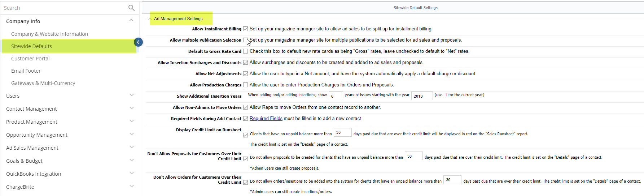Click "*Admin users can still create insertions/orders." note
Image resolution: width=644 pixels, height=196 pixels.
point(291,192)
